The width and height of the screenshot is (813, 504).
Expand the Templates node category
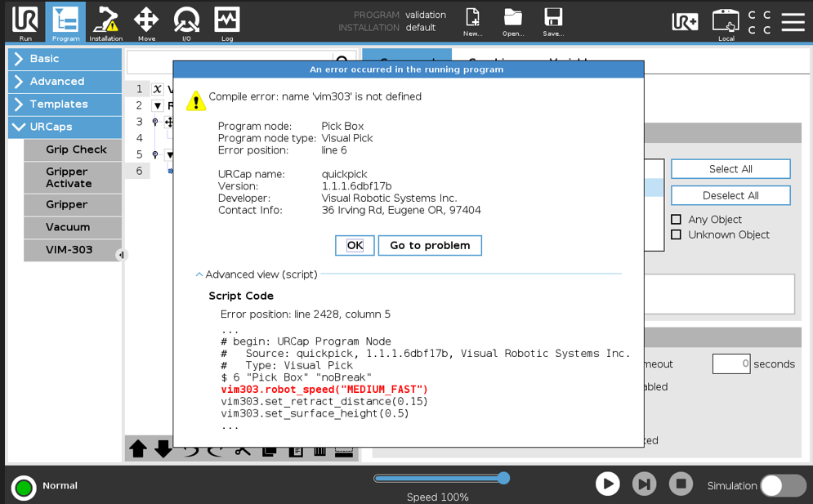point(65,105)
